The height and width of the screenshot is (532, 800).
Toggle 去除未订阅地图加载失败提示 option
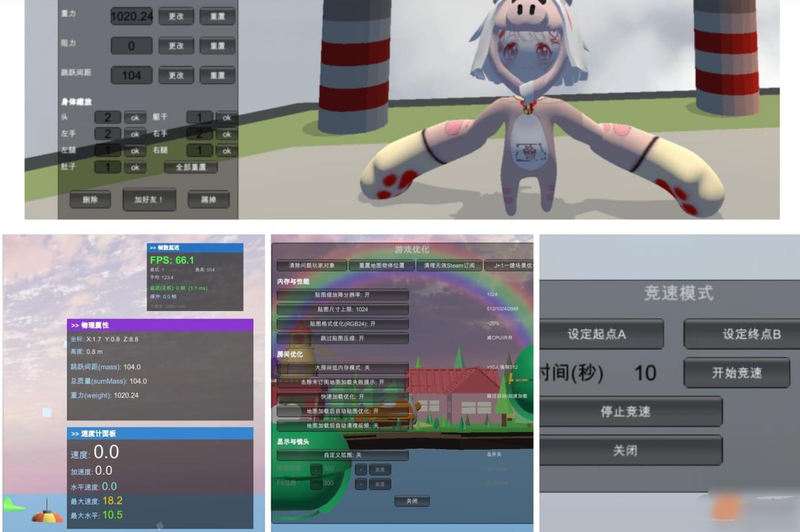(x=342, y=382)
